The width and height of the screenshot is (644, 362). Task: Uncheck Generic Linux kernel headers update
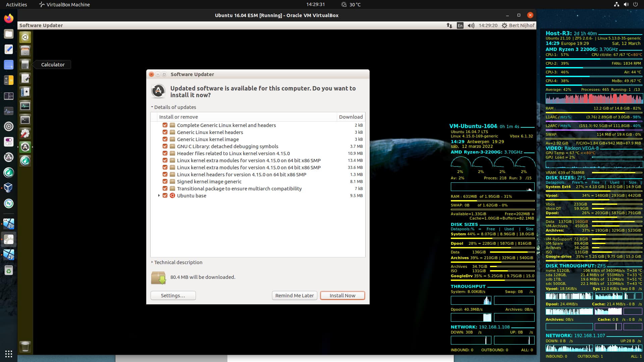tap(165, 132)
